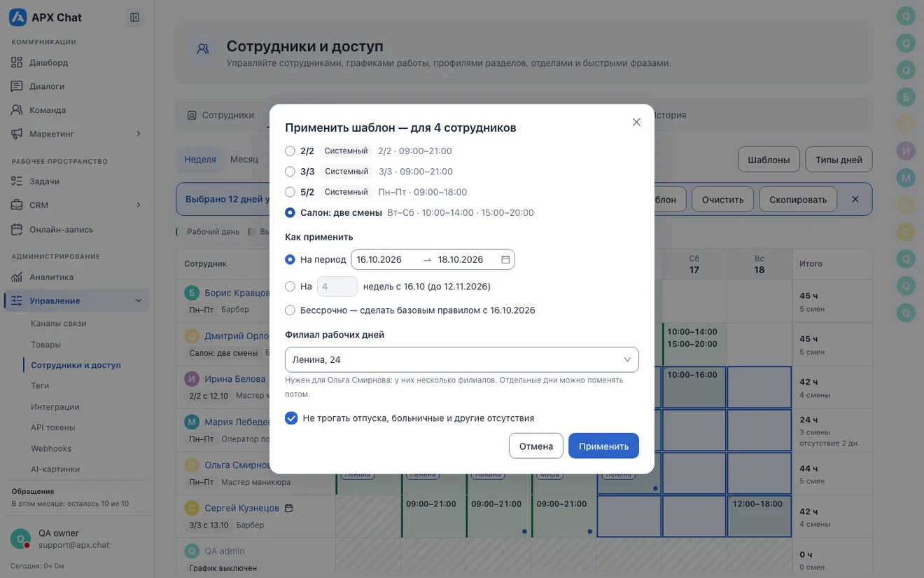924x578 pixels.
Task: Open calendar icon in date range field
Action: (505, 260)
